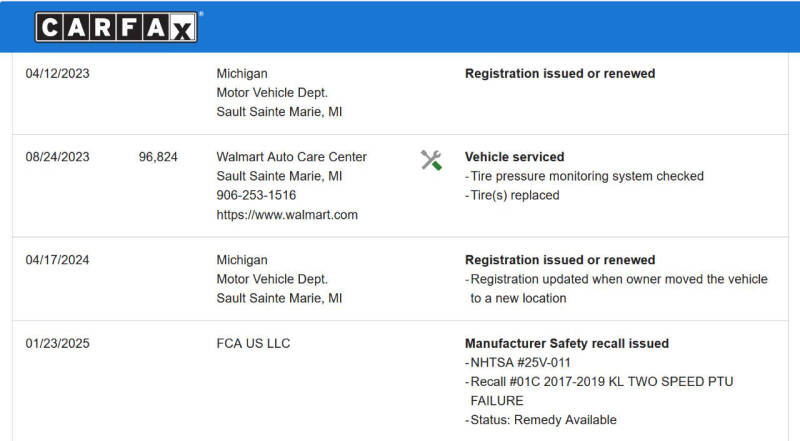
Task: Click Recall #01C TWO SPEED PTU text
Action: (599, 391)
